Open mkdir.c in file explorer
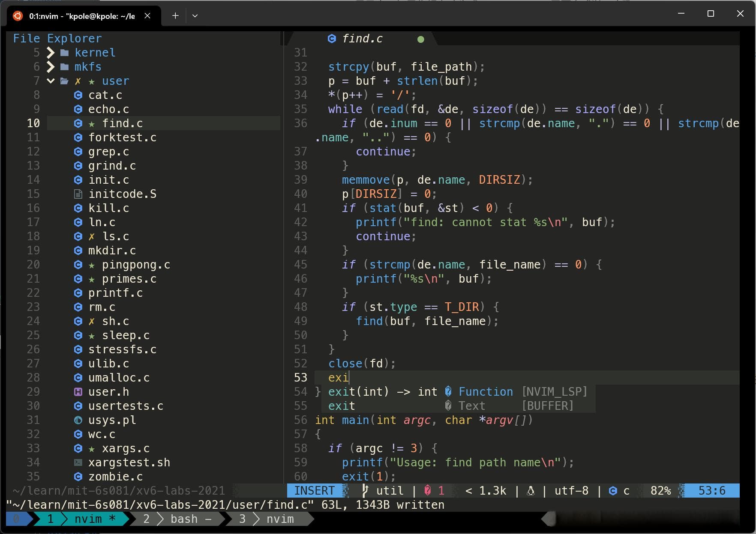 pyautogui.click(x=112, y=251)
